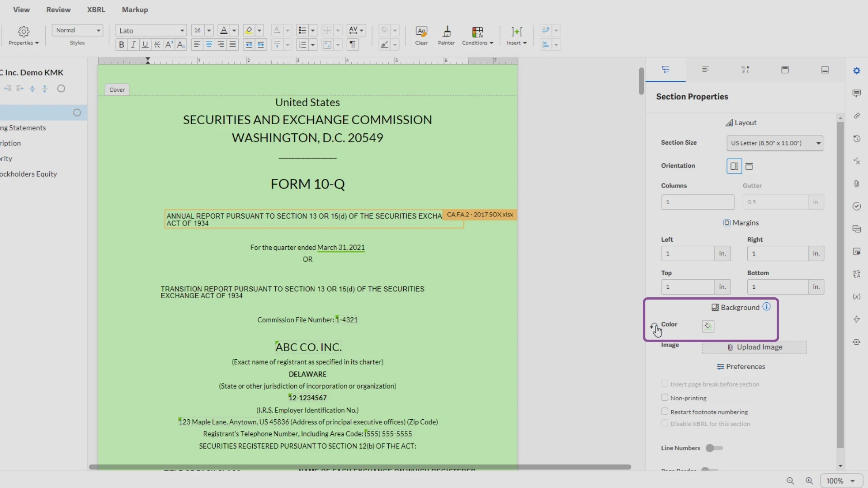
Task: Choose landscape orientation icon
Action: [x=749, y=166]
